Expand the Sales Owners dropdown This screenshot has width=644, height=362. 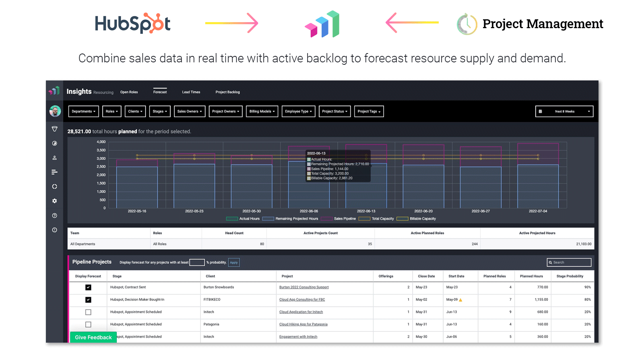[190, 111]
